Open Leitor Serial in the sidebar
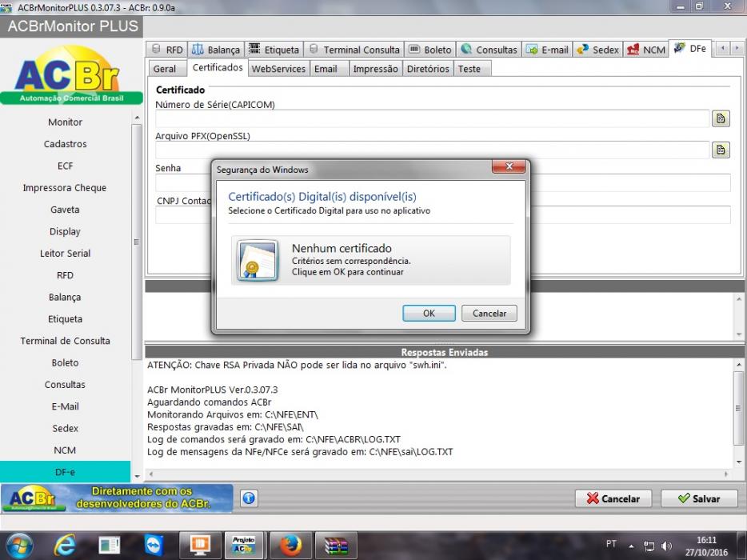The height and width of the screenshot is (560, 747). click(66, 254)
